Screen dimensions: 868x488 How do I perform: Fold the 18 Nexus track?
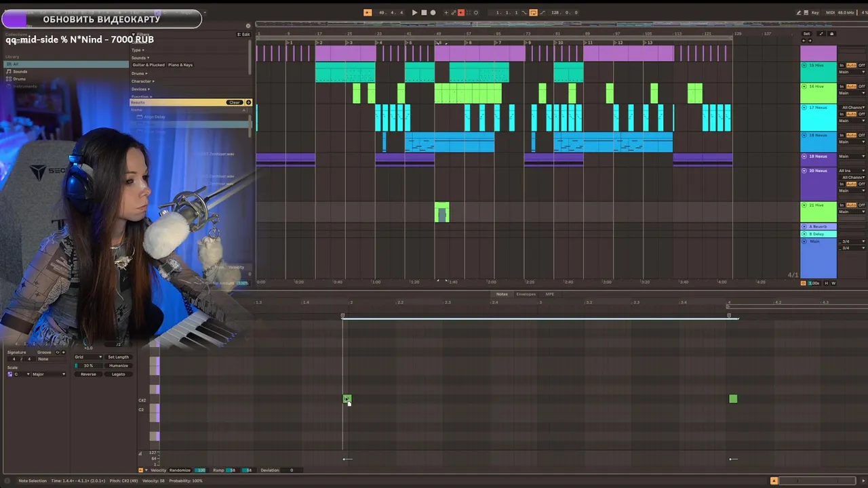[x=804, y=135]
